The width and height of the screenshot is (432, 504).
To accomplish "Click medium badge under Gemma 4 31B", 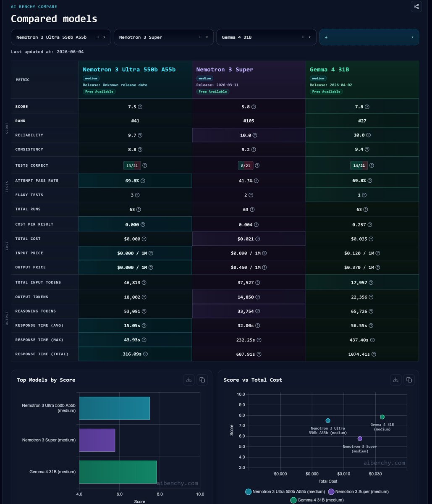I will tap(318, 78).
